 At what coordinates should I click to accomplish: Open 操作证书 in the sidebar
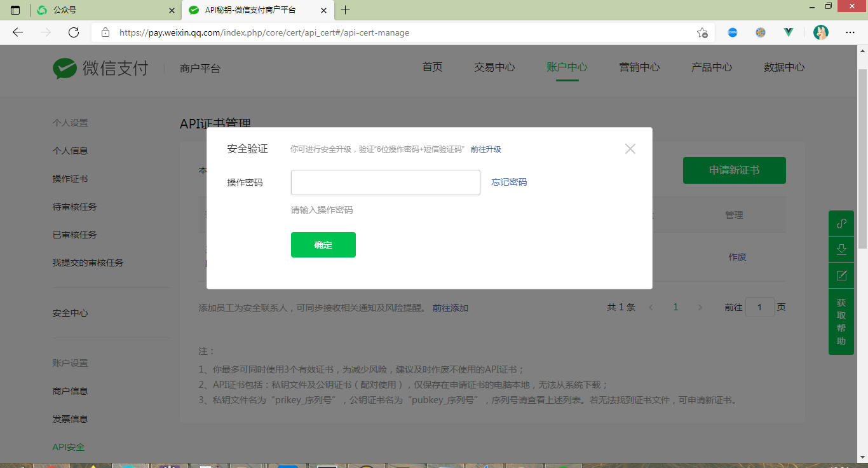70,179
